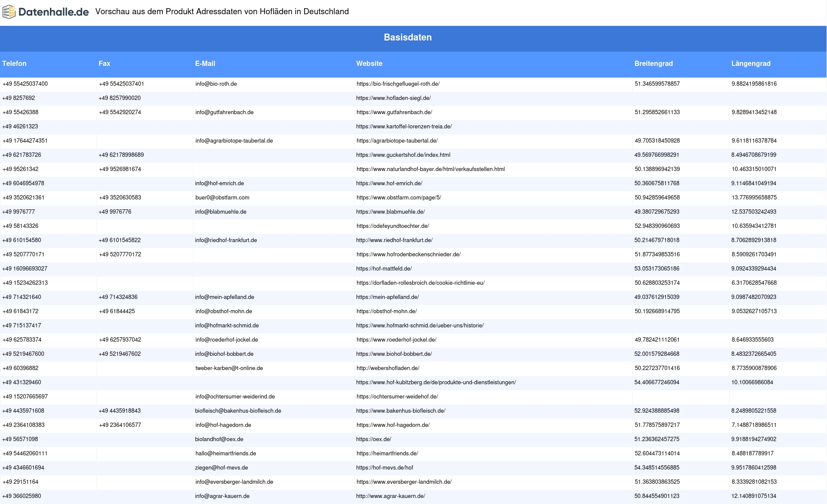
Task: Click the Telefon column header
Action: point(14,64)
